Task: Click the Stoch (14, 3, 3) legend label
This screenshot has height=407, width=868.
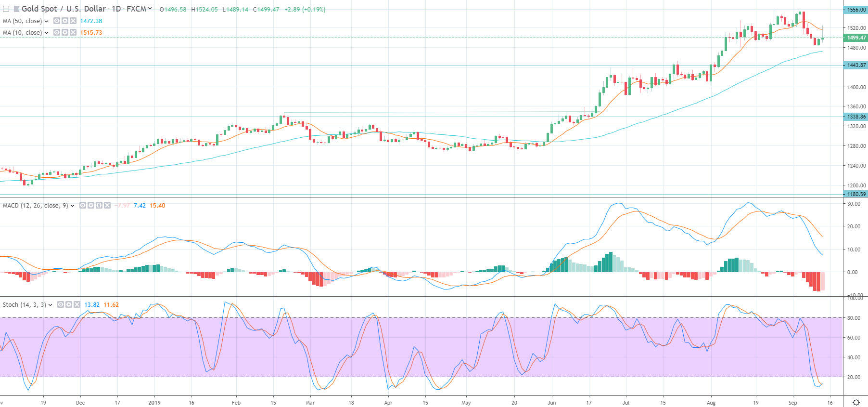Action: pos(24,305)
